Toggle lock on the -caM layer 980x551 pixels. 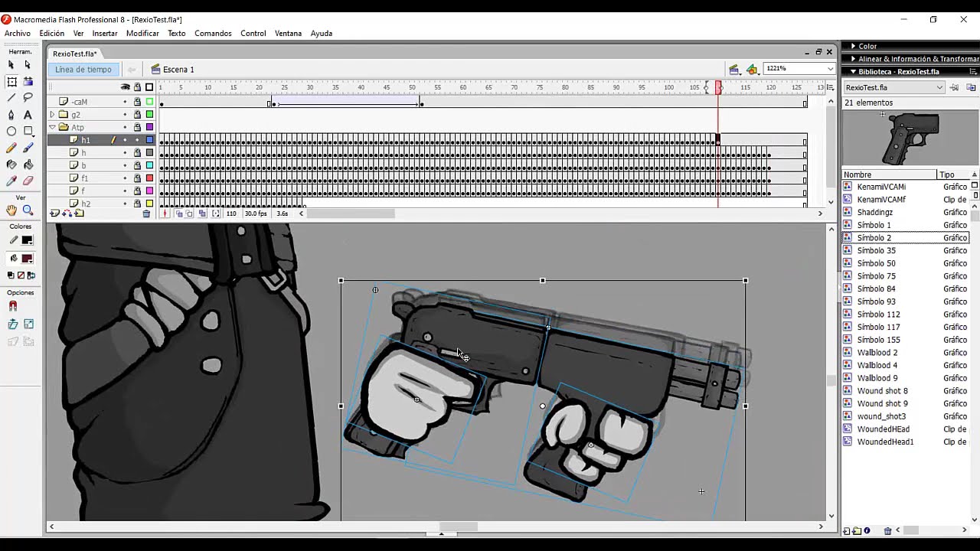pyautogui.click(x=137, y=102)
